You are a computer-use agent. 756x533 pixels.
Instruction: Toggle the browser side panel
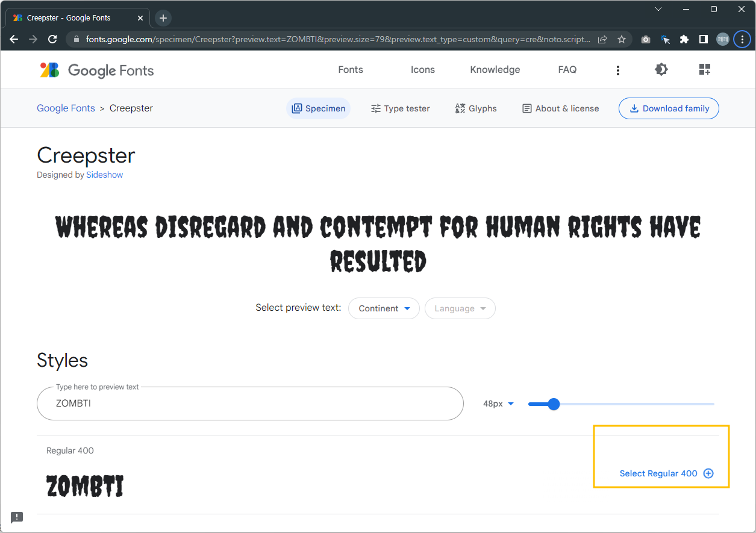pyautogui.click(x=703, y=39)
